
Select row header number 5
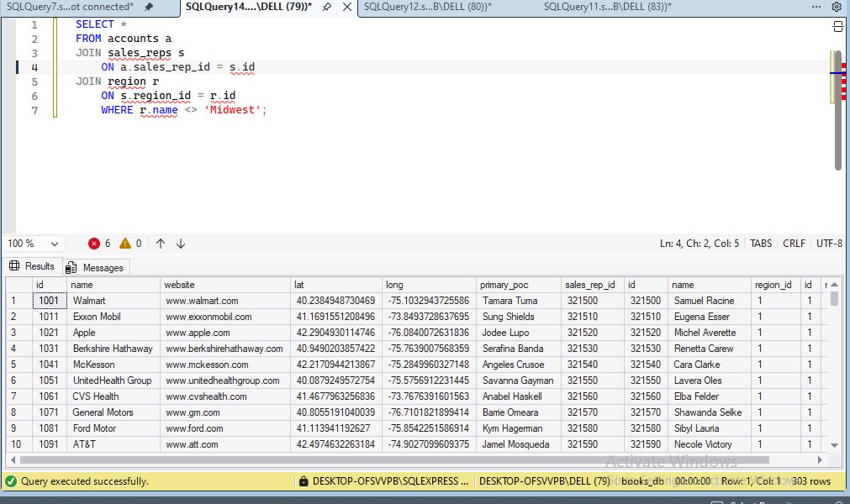pos(18,365)
